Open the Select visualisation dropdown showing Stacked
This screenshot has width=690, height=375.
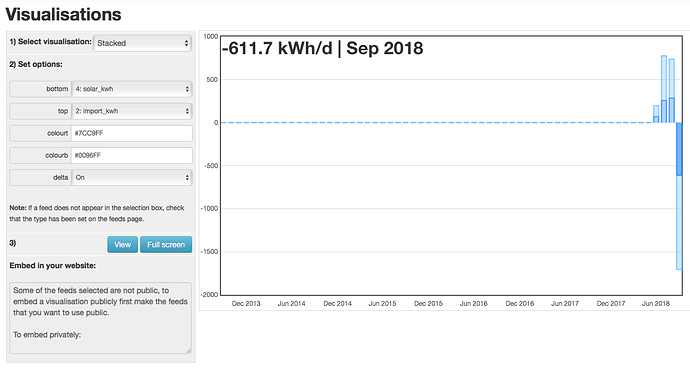pos(143,43)
